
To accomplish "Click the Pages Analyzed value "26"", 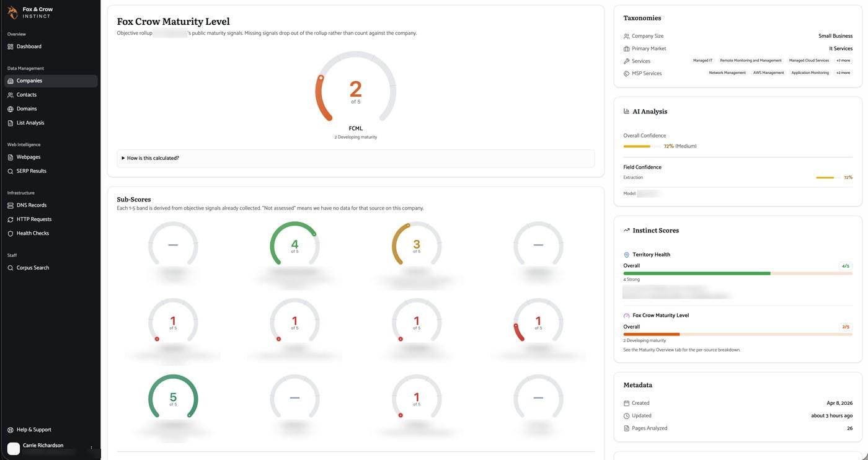I will 849,428.
